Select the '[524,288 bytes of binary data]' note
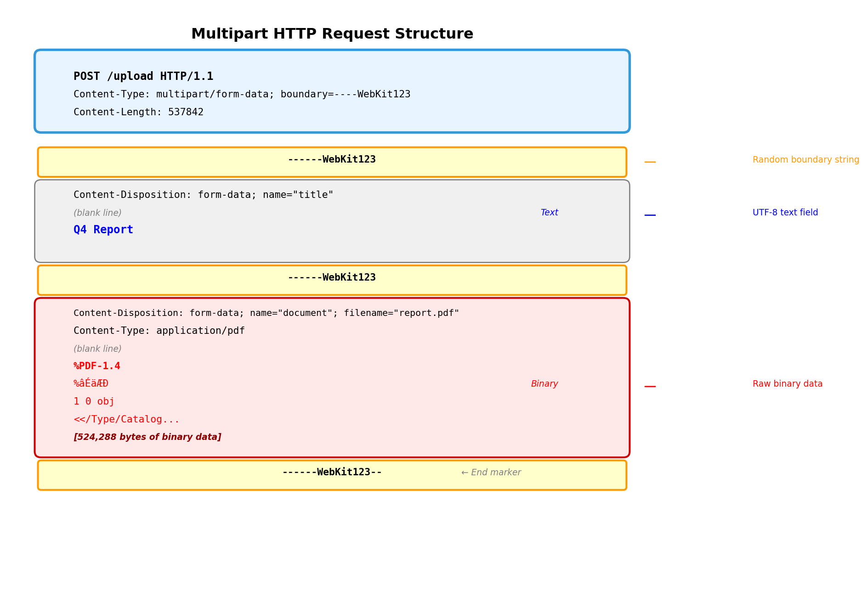868x608 pixels. point(147,437)
